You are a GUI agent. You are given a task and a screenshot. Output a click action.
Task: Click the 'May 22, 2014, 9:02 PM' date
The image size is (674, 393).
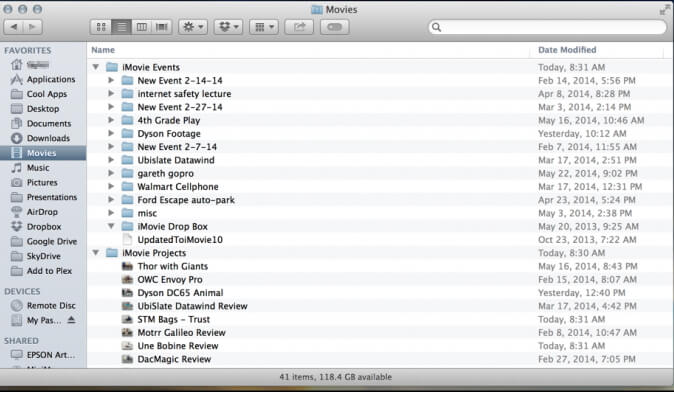click(x=588, y=173)
